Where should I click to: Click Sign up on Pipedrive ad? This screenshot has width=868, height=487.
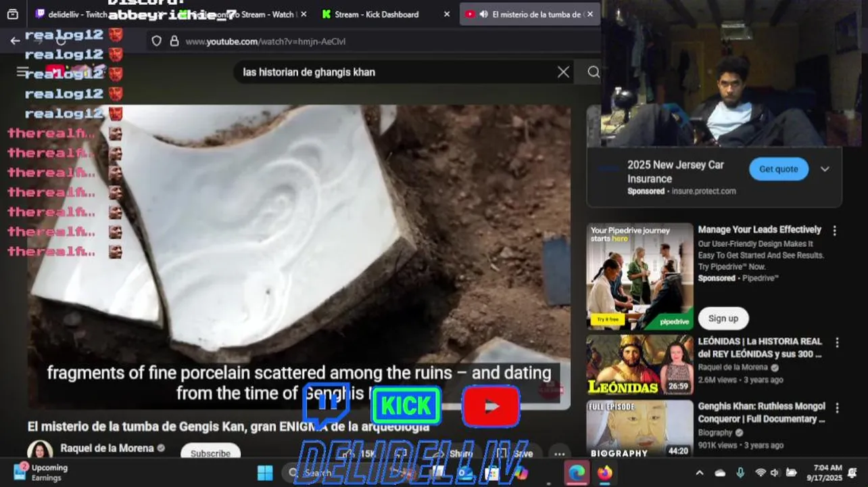coord(723,319)
